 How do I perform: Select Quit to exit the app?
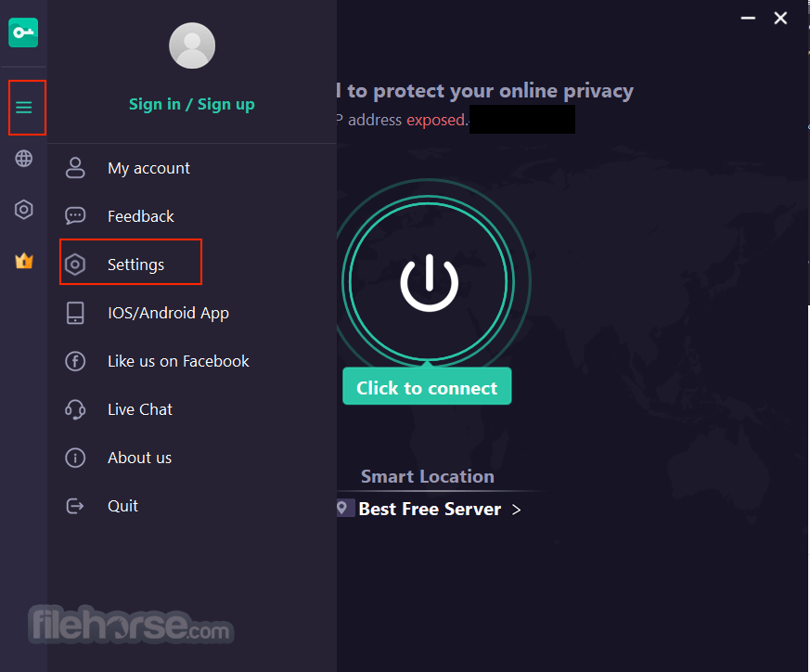pyautogui.click(x=192, y=506)
